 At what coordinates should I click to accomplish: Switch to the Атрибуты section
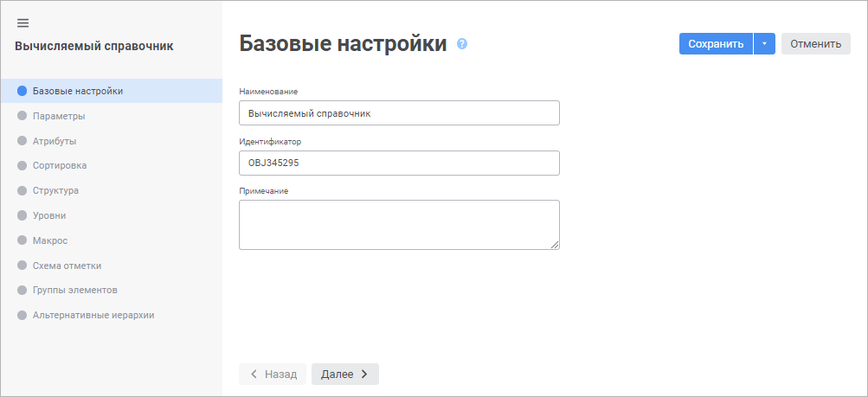pos(55,140)
